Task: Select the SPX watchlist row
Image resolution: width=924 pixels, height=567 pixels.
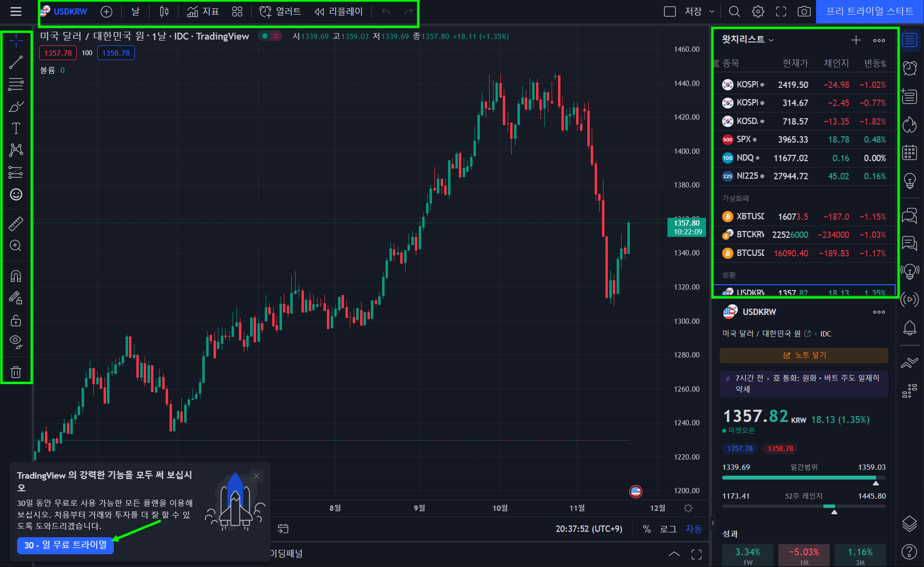Action: click(x=804, y=140)
